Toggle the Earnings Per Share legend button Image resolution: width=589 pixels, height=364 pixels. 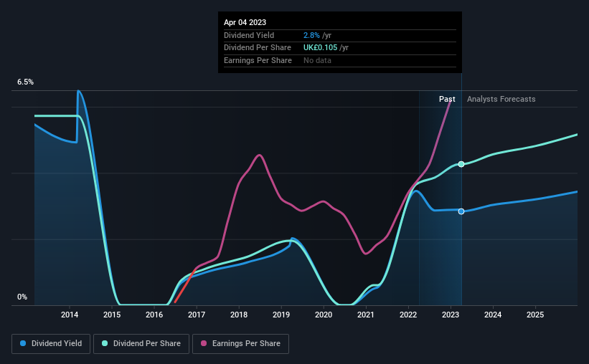(241, 344)
